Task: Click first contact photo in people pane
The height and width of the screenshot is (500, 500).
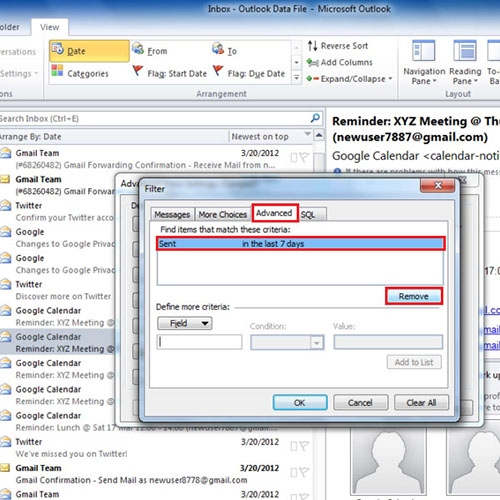Action: coord(389,462)
